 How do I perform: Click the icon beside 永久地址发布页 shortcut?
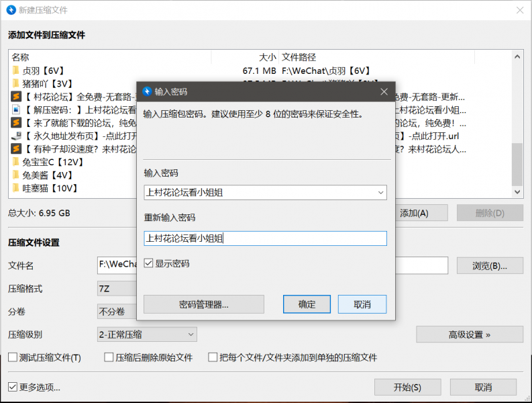click(x=16, y=136)
